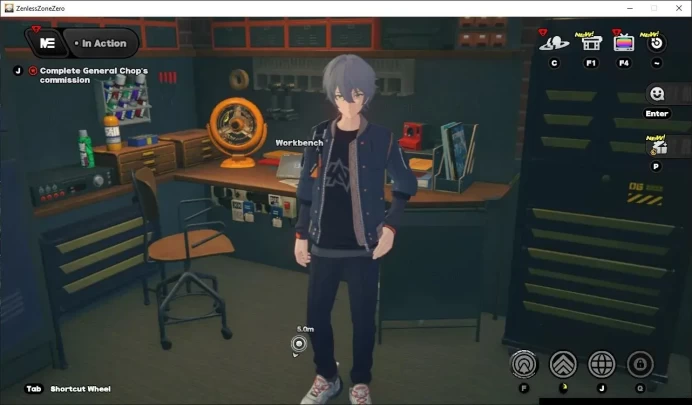Screen dimensions: 692x405
Task: Click the F key label at bottom
Action: (524, 388)
